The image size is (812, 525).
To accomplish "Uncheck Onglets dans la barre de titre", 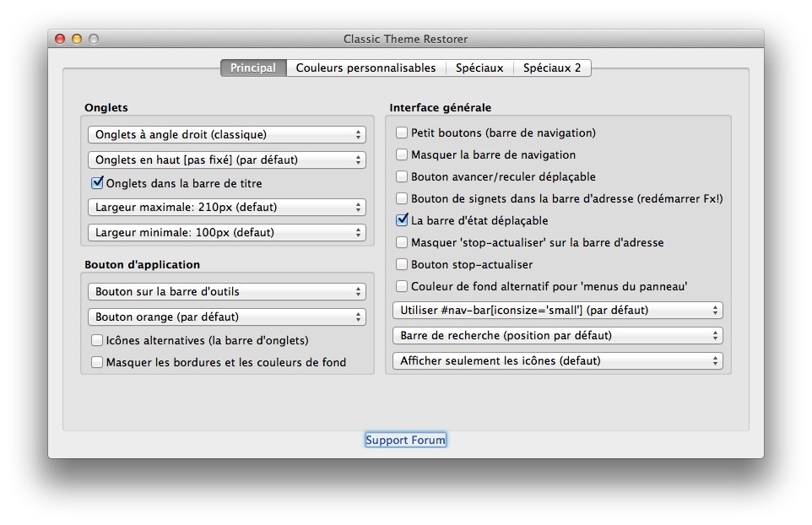I will coord(97,183).
